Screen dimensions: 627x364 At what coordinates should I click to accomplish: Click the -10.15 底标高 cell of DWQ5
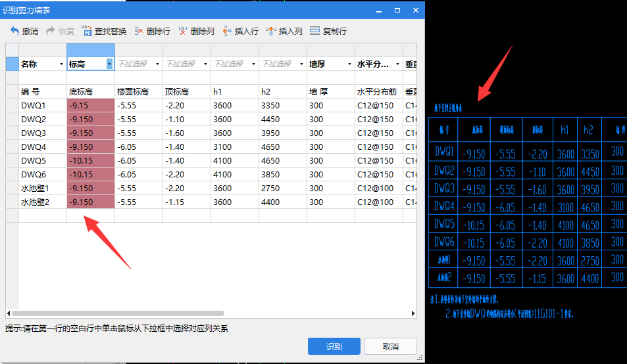[91, 160]
